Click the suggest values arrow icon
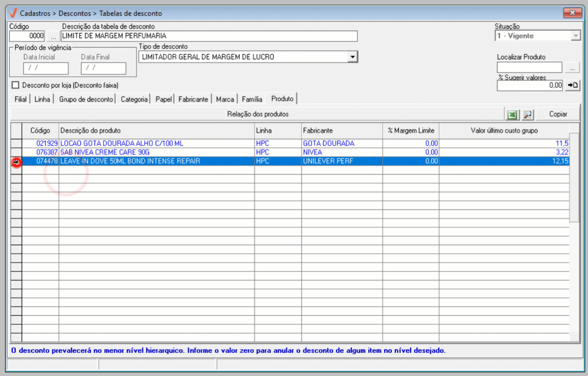Viewport: 588px width, 376px height. point(573,85)
